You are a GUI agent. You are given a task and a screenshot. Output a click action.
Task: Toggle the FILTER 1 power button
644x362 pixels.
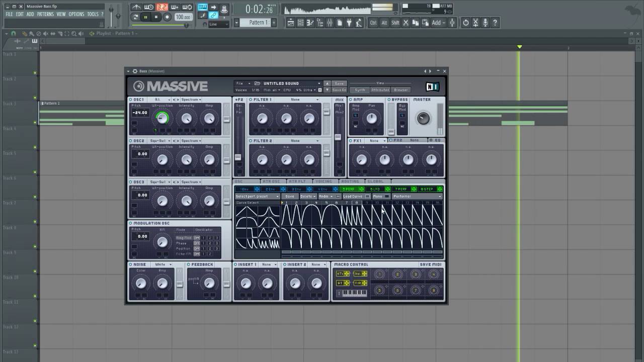pyautogui.click(x=251, y=100)
